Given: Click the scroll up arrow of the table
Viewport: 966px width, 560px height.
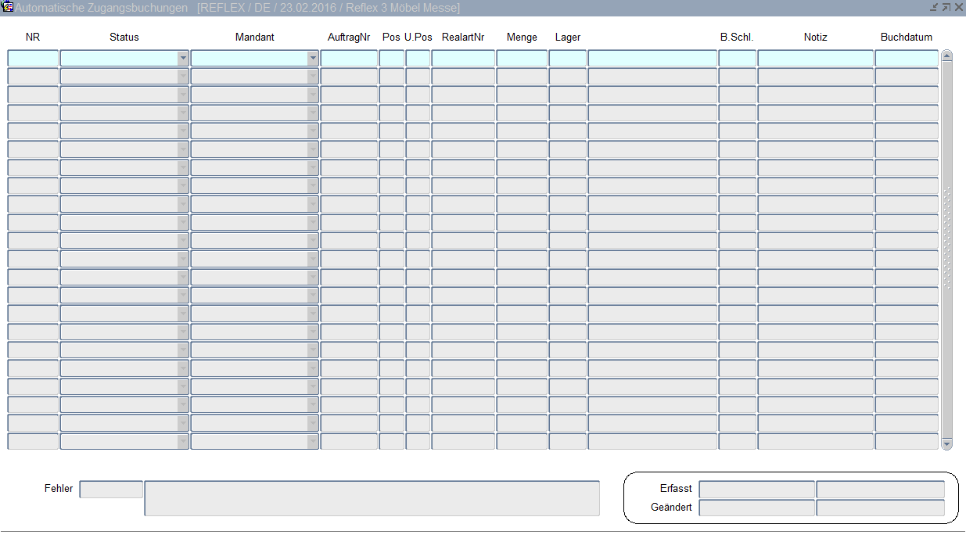Looking at the screenshot, I should point(946,56).
